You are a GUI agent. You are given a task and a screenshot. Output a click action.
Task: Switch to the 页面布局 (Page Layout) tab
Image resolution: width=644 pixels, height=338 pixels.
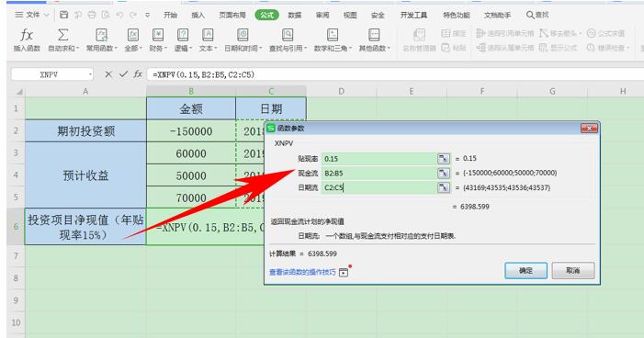(x=232, y=15)
